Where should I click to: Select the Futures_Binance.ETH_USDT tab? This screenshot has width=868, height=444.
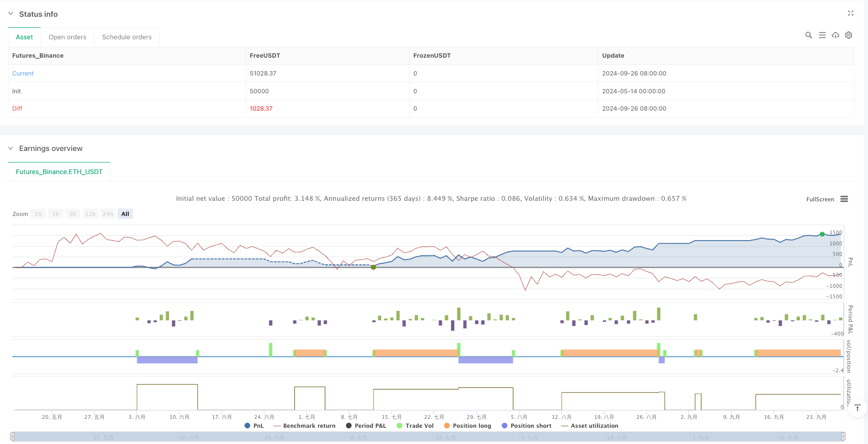[59, 172]
